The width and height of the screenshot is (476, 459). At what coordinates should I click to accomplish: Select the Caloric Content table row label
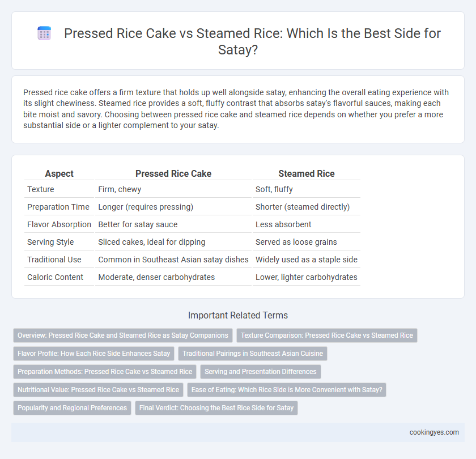(x=55, y=277)
